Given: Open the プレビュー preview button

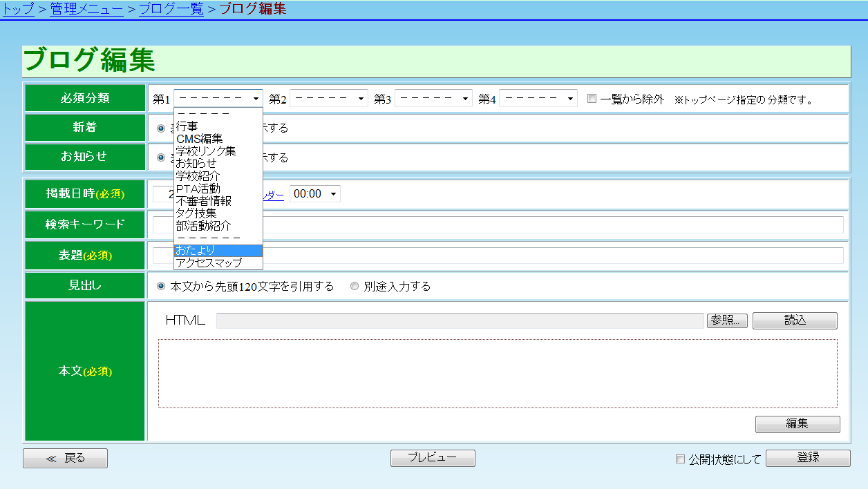Looking at the screenshot, I should (433, 458).
